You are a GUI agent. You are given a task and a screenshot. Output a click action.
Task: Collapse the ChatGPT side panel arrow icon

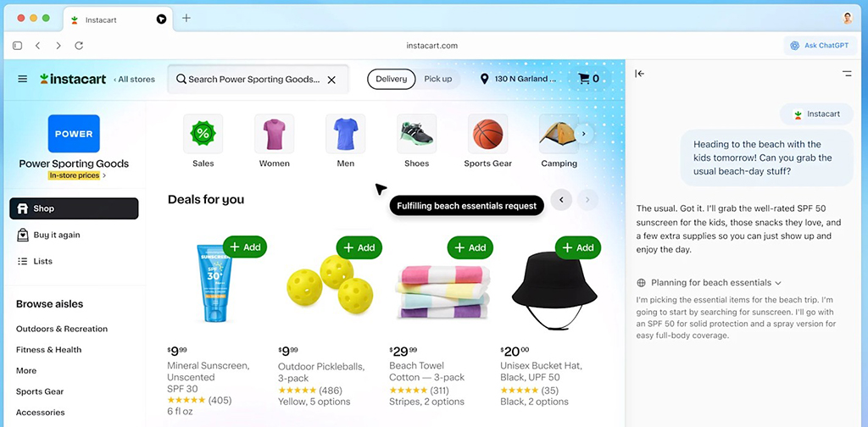639,74
